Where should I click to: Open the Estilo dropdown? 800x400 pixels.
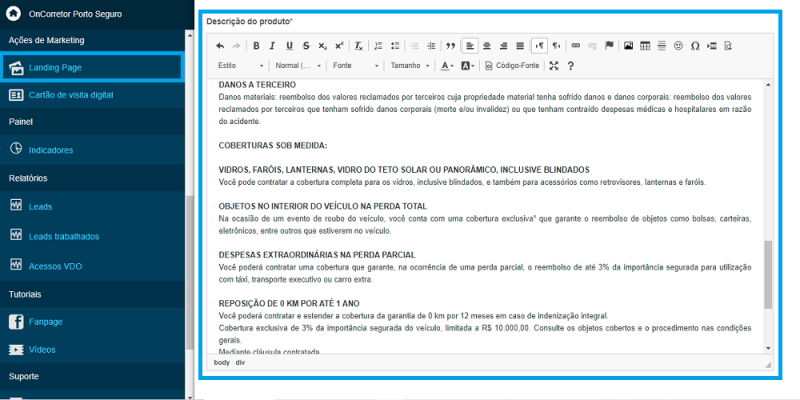click(241, 66)
